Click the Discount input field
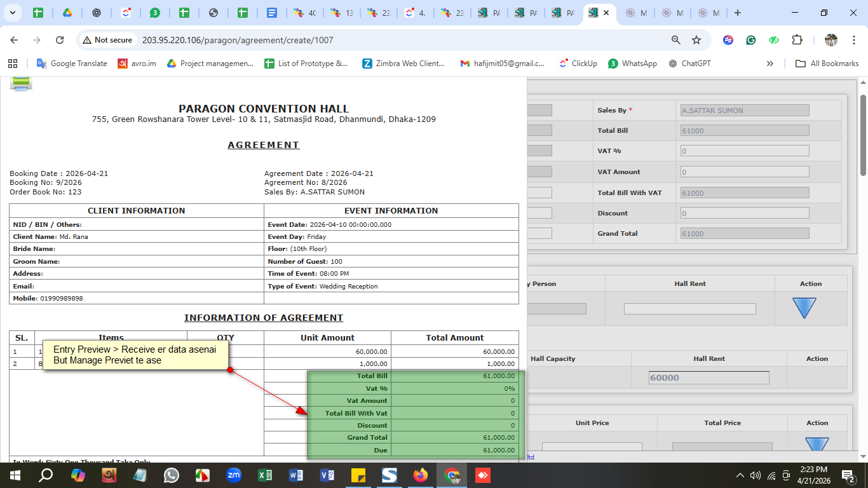This screenshot has height=488, width=868. [745, 213]
